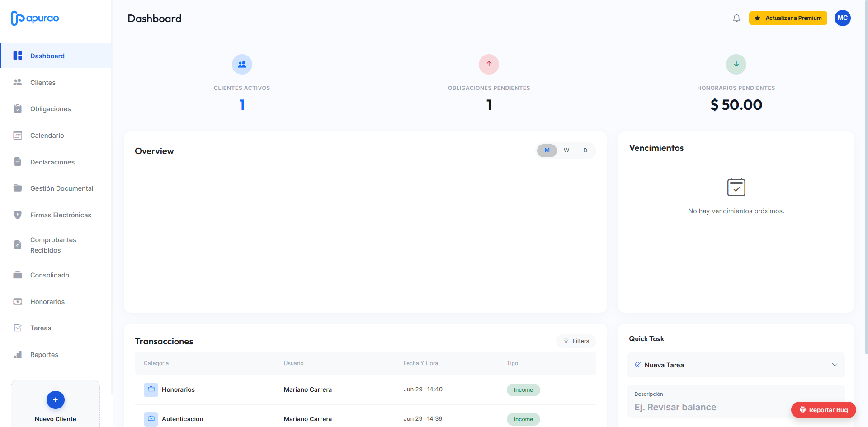Open notifications bell
The image size is (868, 427).
click(x=736, y=18)
